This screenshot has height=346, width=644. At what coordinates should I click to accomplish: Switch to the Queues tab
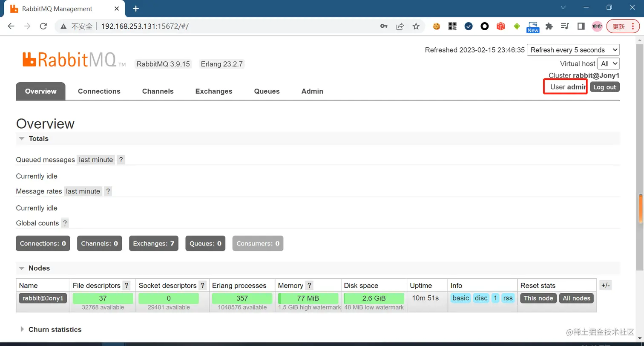tap(267, 91)
